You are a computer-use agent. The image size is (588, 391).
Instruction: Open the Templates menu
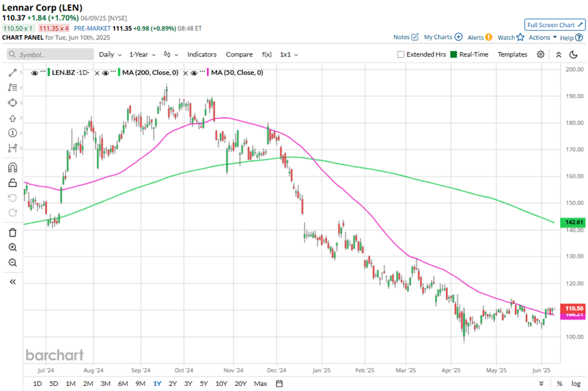point(512,54)
